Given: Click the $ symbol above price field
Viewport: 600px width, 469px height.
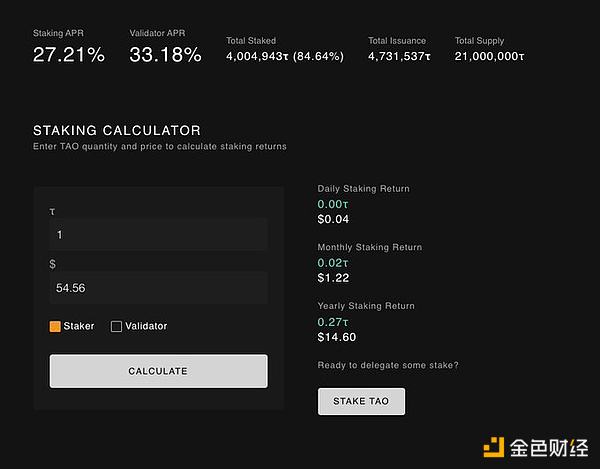Looking at the screenshot, I should pyautogui.click(x=52, y=264).
